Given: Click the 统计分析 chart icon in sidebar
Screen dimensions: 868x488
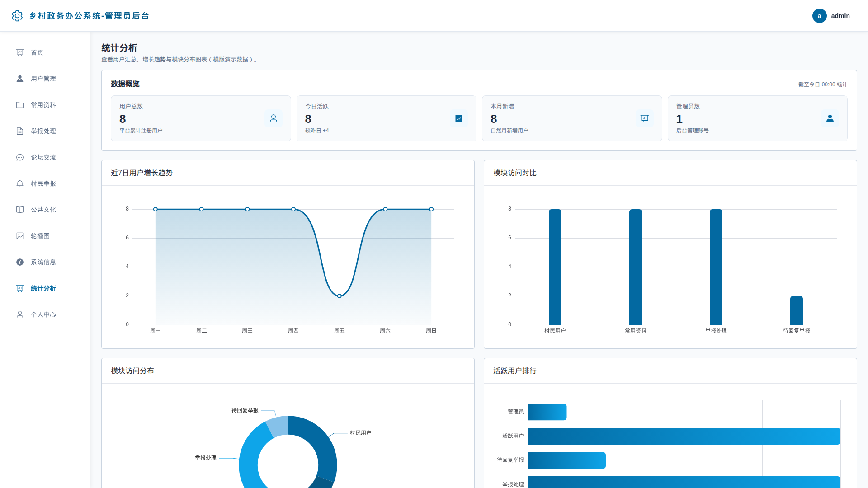Looking at the screenshot, I should pos(20,288).
